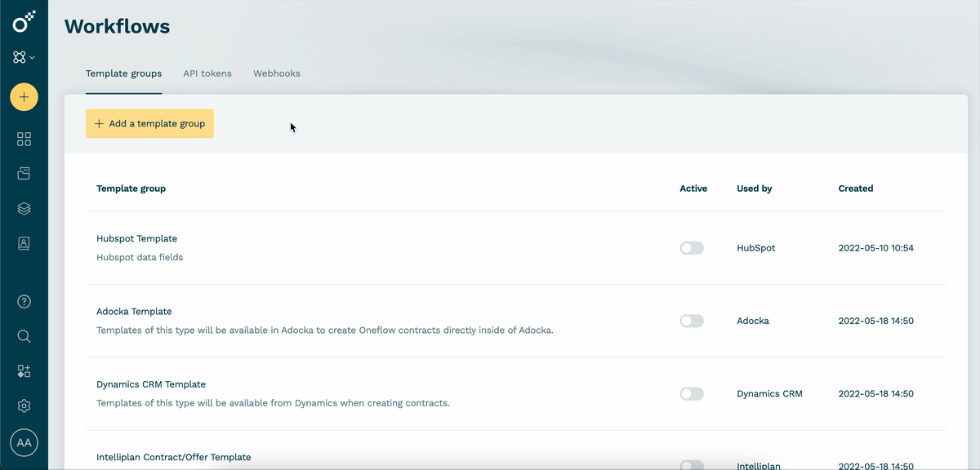Open Intelliplan Contract/Offer Template group
980x470 pixels.
174,457
